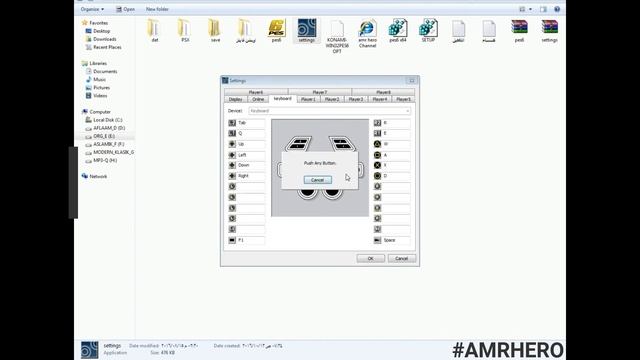Select the pes6 x64 registry file
Viewport: 640px width, 360px height.
tap(398, 31)
